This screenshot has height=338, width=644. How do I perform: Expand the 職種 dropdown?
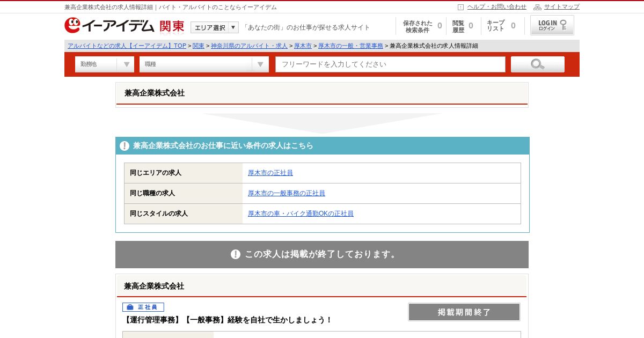click(204, 64)
